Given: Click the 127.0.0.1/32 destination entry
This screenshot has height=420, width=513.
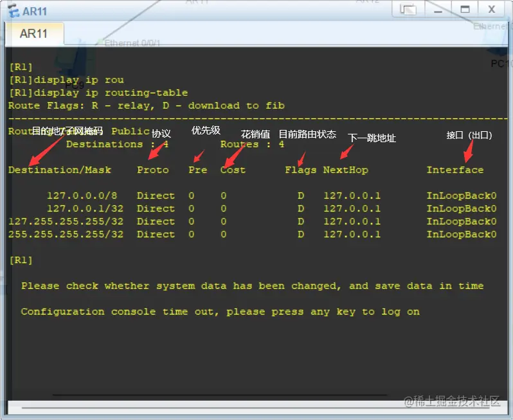Looking at the screenshot, I should (x=85, y=208).
